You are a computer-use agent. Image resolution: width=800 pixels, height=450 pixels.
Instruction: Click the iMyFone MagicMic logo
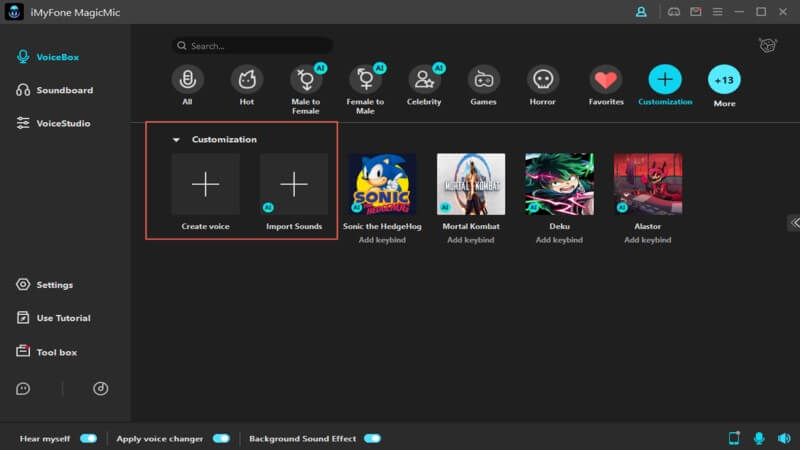(14, 12)
